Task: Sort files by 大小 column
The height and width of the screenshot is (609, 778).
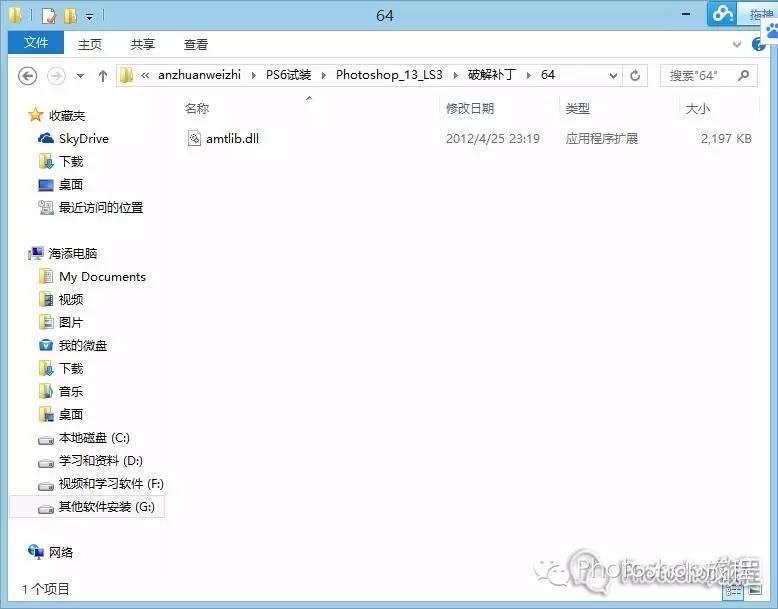Action: 697,108
